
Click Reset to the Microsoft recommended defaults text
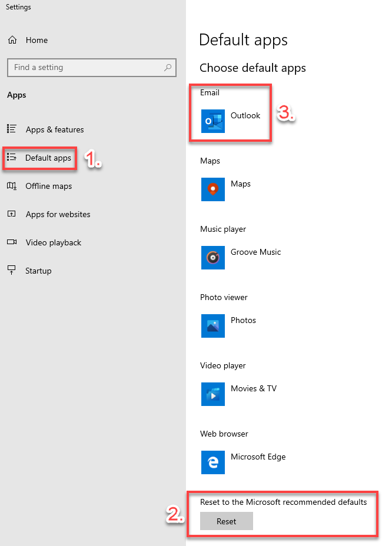tap(283, 502)
